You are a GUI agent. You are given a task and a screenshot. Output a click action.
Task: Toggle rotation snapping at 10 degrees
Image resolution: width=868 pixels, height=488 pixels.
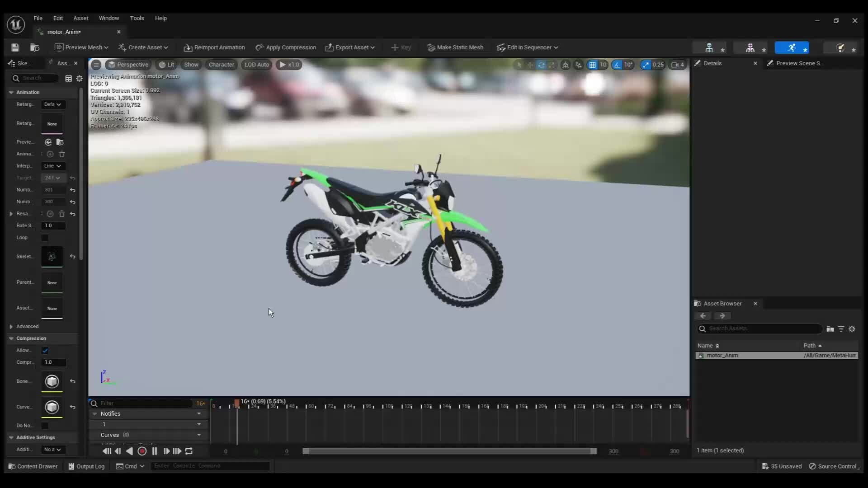pyautogui.click(x=618, y=65)
